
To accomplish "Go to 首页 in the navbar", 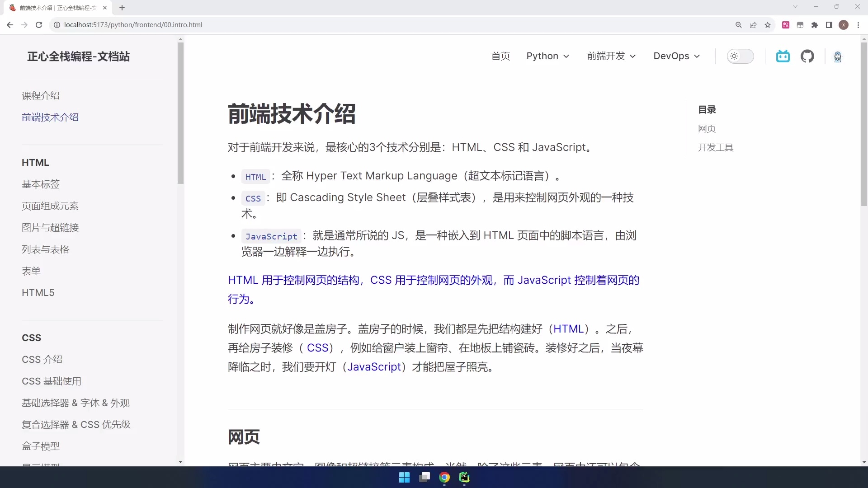I will pos(500,56).
